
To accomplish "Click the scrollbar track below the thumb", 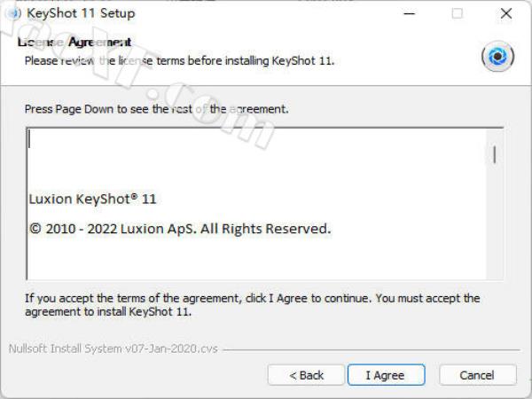I will click(x=495, y=223).
